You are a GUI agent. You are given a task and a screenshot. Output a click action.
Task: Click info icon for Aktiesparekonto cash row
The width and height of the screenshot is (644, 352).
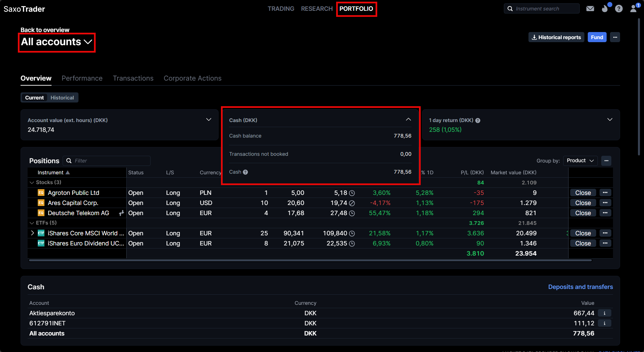click(604, 313)
